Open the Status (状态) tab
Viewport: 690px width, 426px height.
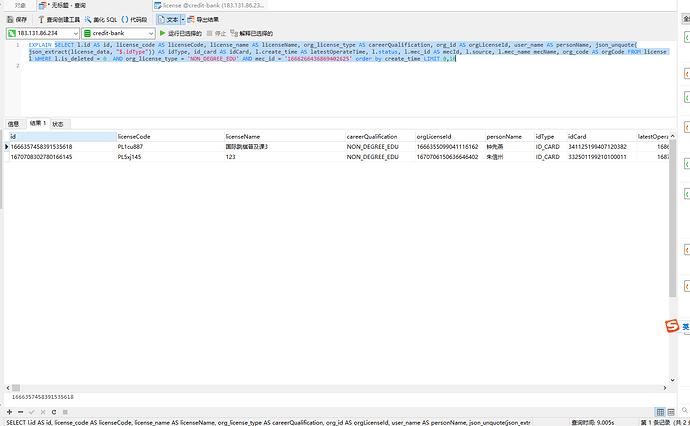tap(58, 124)
